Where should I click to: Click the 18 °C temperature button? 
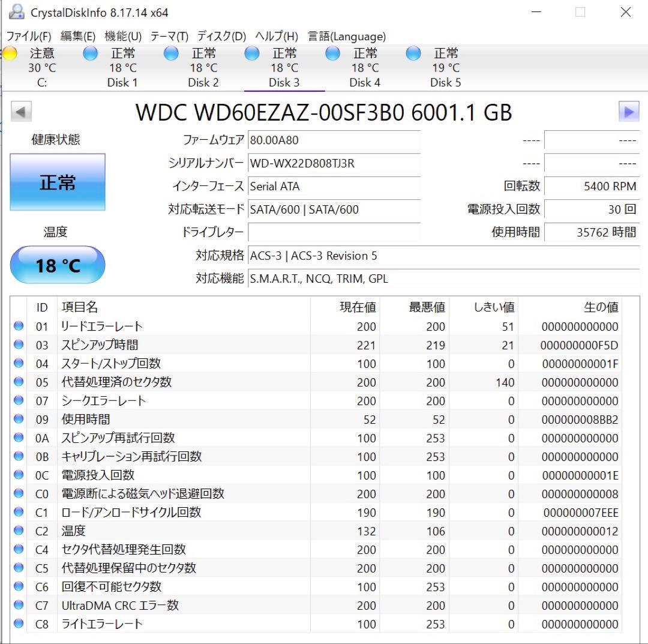(x=58, y=265)
